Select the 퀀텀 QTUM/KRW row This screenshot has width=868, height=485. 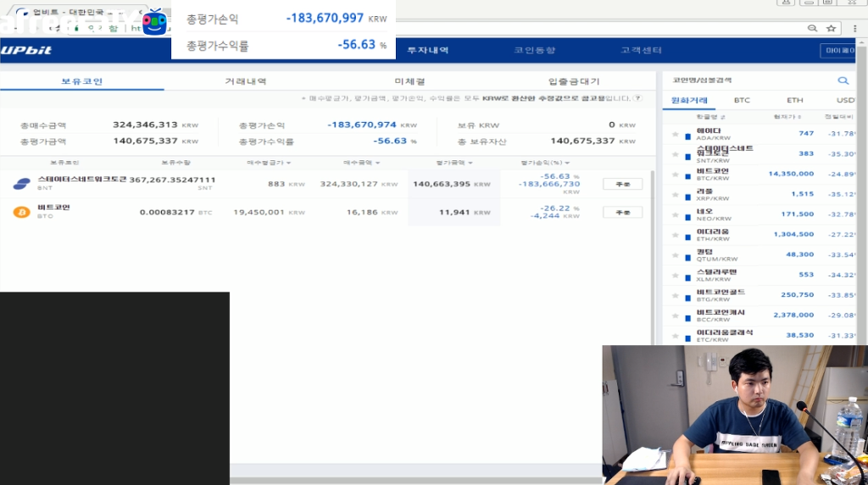coord(759,255)
